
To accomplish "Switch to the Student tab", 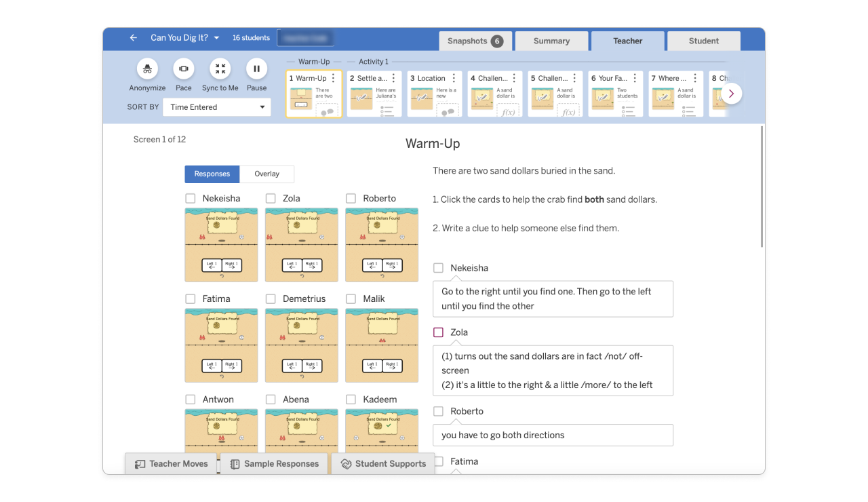I will point(703,41).
